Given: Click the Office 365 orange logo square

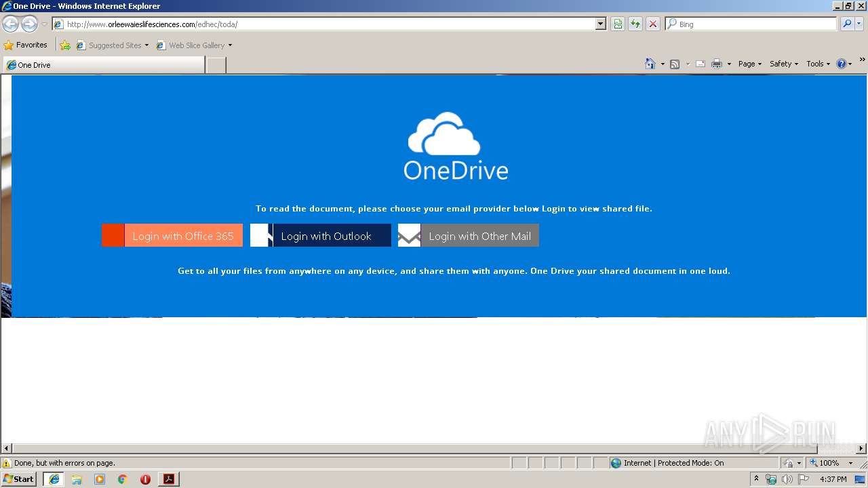Looking at the screenshot, I should (x=113, y=236).
